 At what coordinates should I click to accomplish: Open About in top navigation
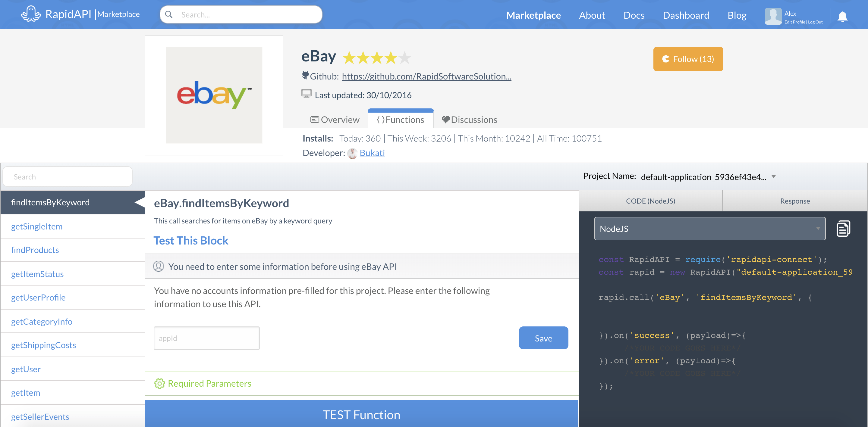point(592,15)
